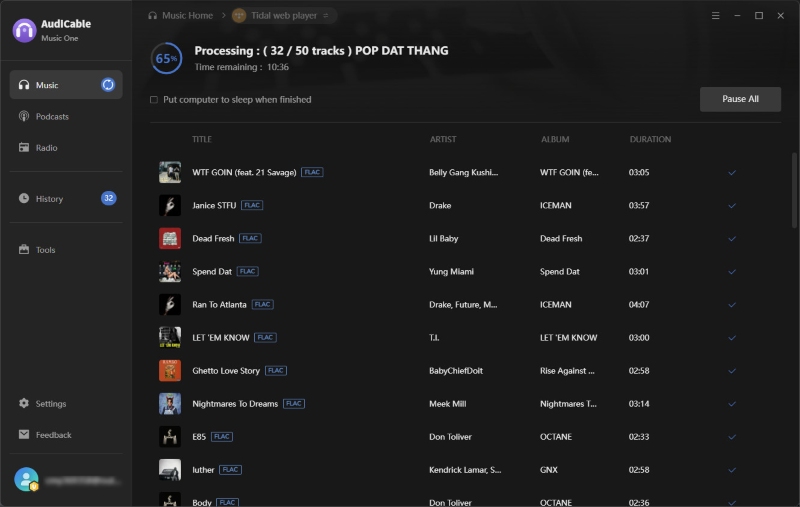Click the Dead Fresh album cover
The width and height of the screenshot is (800, 507).
point(170,238)
